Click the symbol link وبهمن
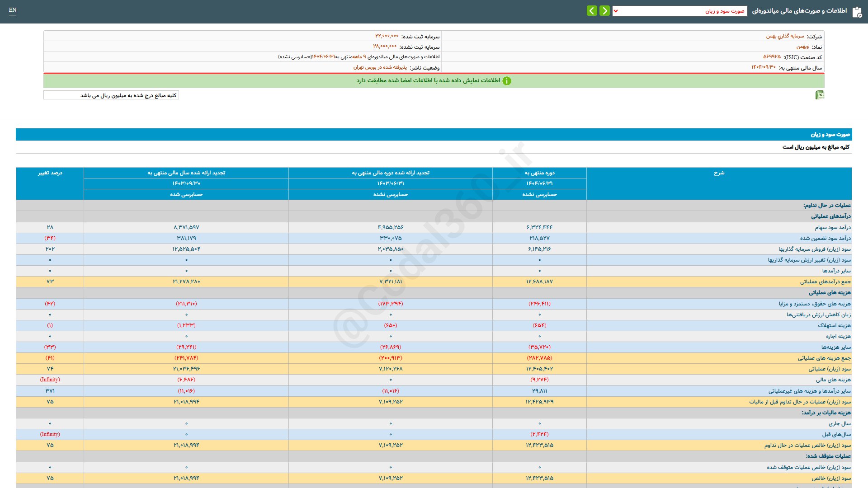 point(802,47)
